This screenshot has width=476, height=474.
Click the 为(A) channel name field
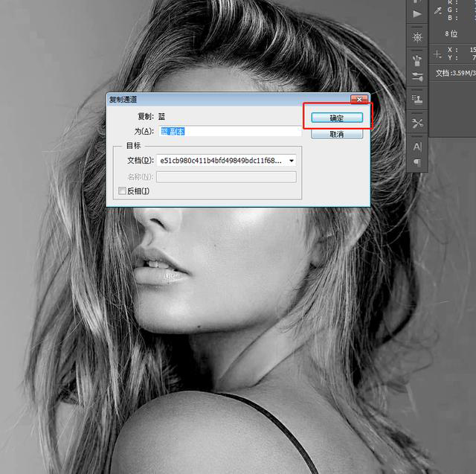click(x=230, y=131)
